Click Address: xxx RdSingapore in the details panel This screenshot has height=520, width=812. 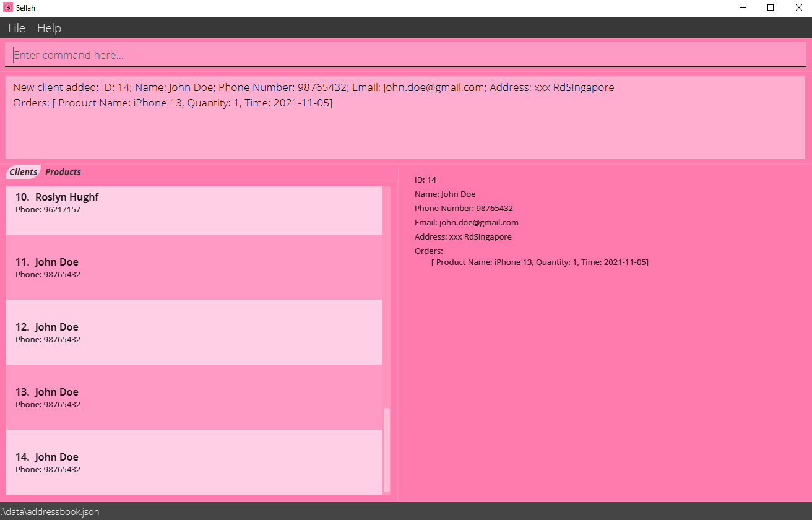tap(463, 237)
